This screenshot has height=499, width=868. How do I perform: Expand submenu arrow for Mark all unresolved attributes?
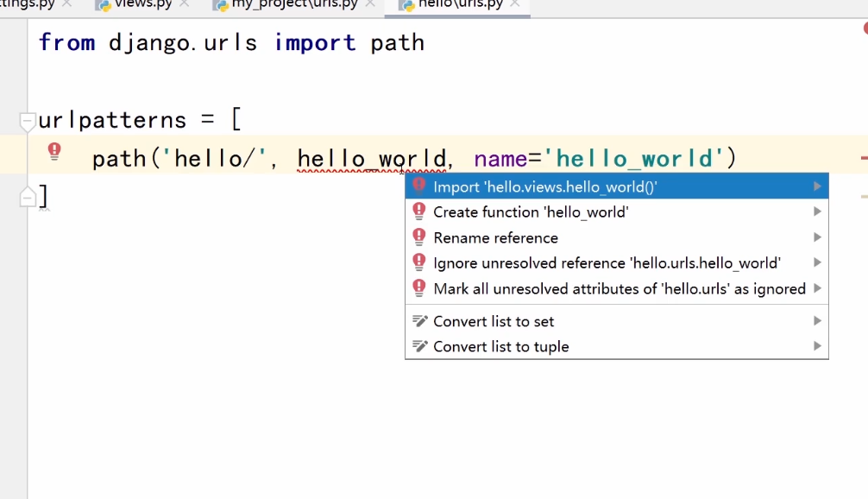click(x=817, y=288)
